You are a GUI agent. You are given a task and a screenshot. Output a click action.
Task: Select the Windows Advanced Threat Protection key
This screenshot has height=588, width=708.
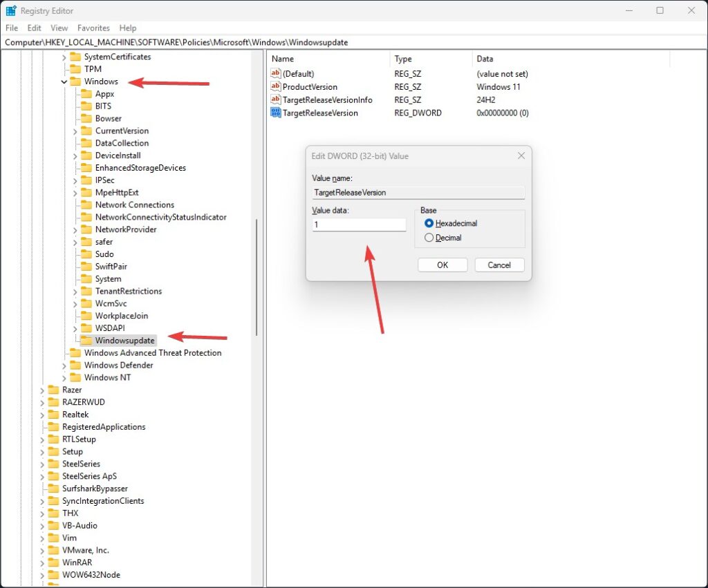coord(153,352)
